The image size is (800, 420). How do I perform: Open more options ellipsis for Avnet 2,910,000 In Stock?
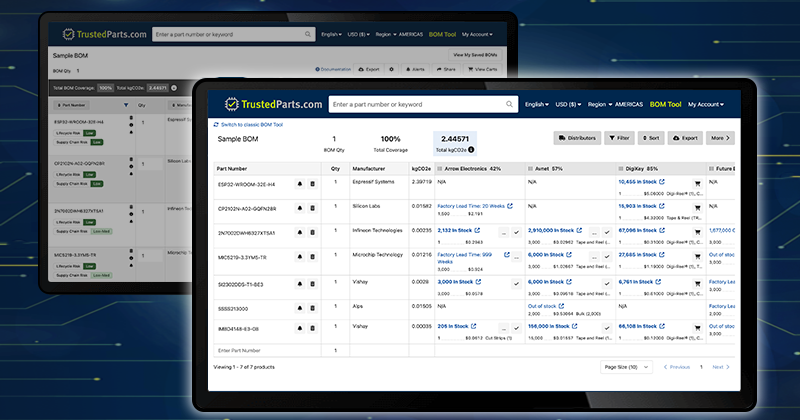click(x=594, y=232)
